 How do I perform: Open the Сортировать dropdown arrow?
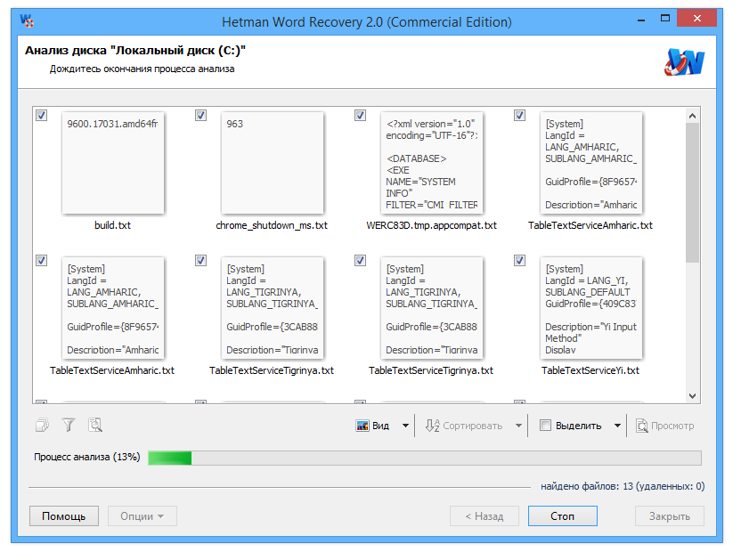point(518,426)
